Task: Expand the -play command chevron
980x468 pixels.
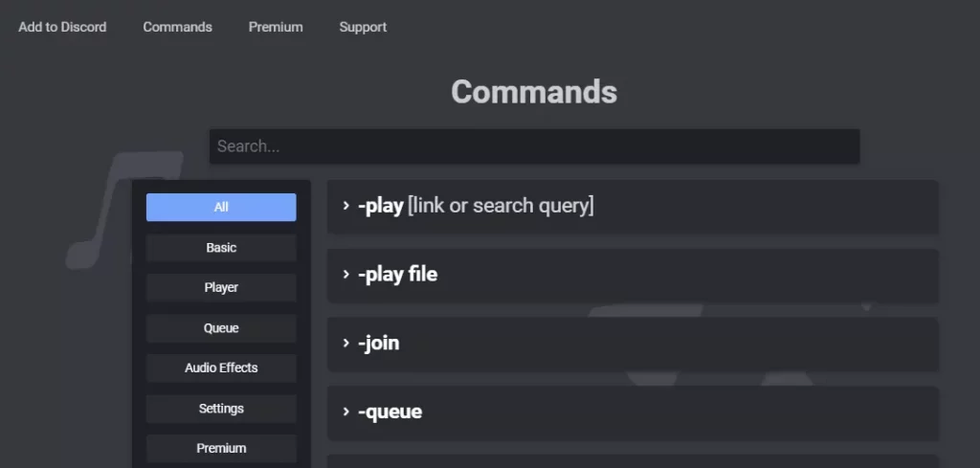Action: pyautogui.click(x=345, y=206)
